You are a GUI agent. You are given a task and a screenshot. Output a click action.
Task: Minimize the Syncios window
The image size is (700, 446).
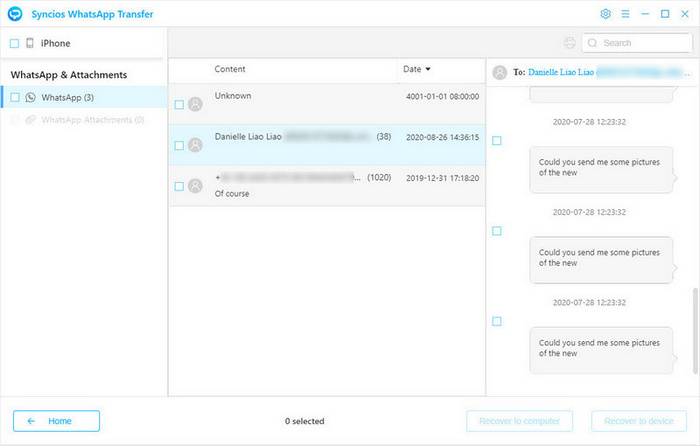point(645,14)
